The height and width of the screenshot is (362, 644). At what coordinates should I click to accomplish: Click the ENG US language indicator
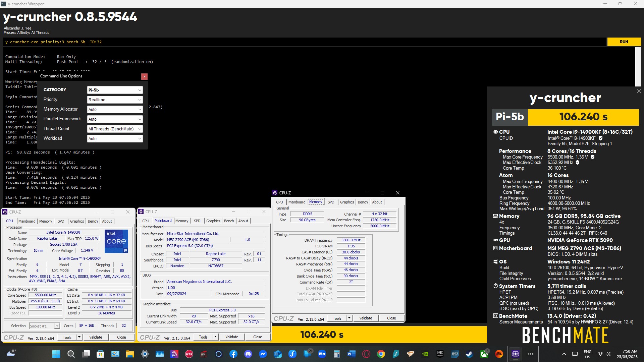(588, 354)
